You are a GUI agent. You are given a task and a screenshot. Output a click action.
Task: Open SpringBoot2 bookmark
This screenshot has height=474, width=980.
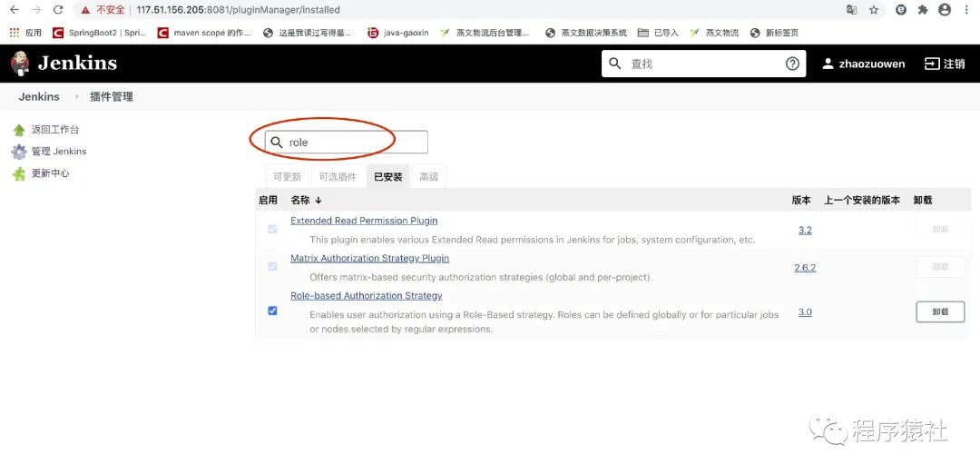tap(100, 33)
